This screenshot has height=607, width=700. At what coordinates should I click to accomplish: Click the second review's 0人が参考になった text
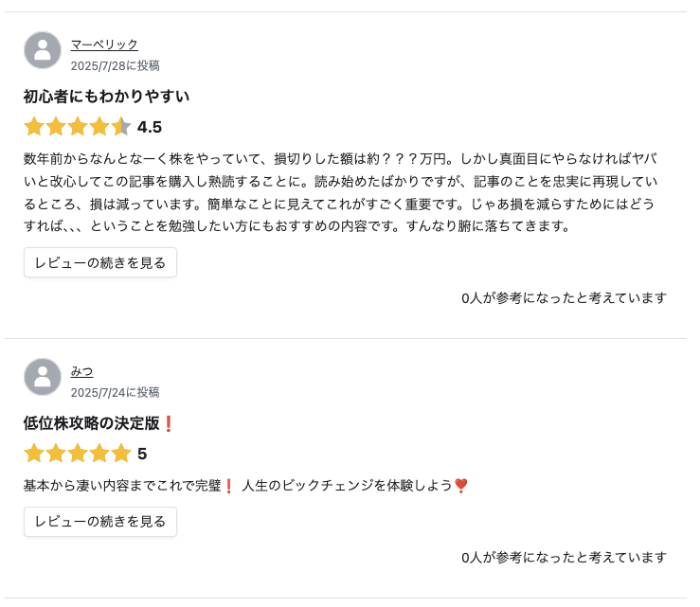[x=564, y=557]
